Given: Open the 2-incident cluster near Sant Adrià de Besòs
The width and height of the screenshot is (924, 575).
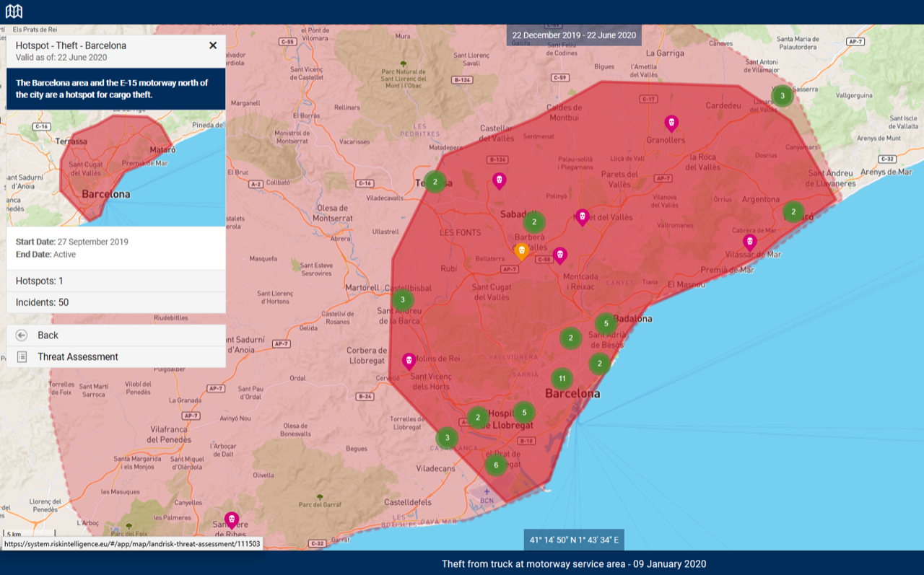Looking at the screenshot, I should click(570, 338).
